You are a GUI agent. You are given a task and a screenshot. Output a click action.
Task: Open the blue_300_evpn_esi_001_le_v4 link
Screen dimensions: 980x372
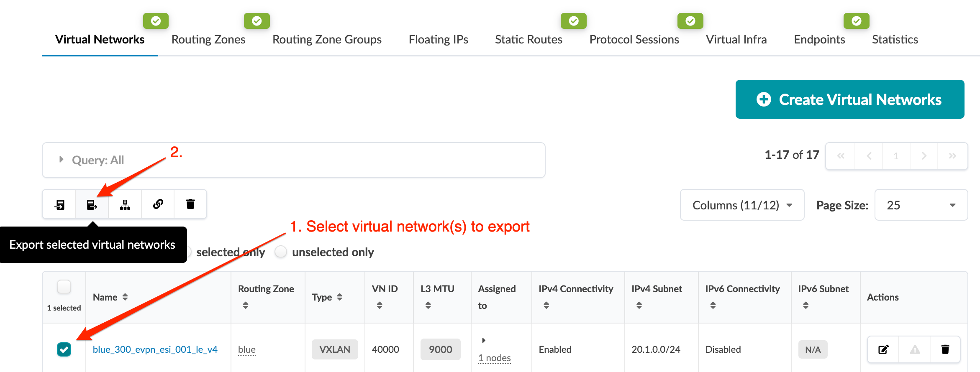[x=155, y=349]
